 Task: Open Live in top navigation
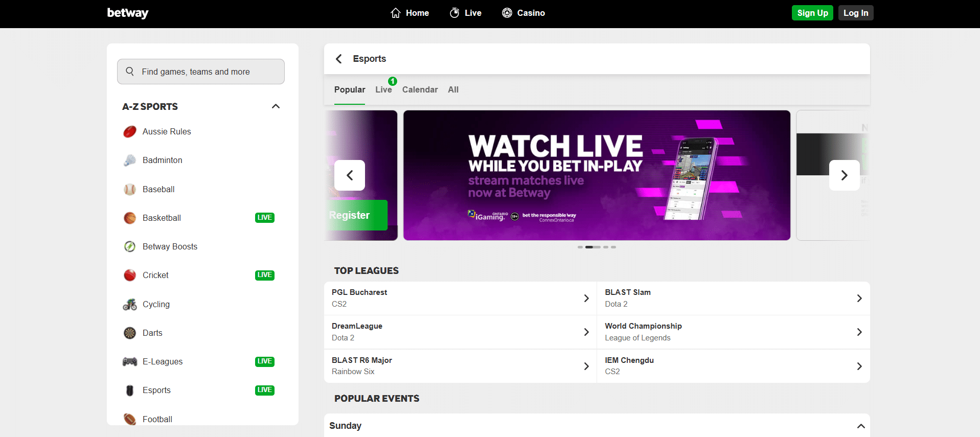465,13
